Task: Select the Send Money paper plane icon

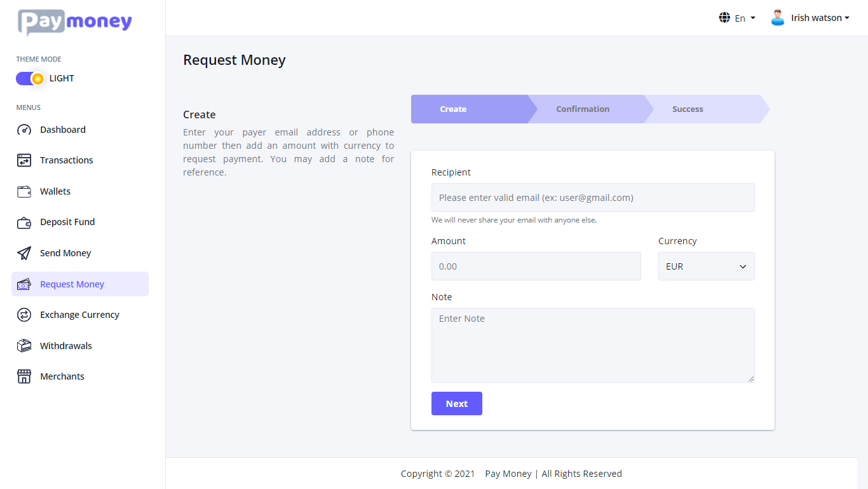Action: pos(24,252)
